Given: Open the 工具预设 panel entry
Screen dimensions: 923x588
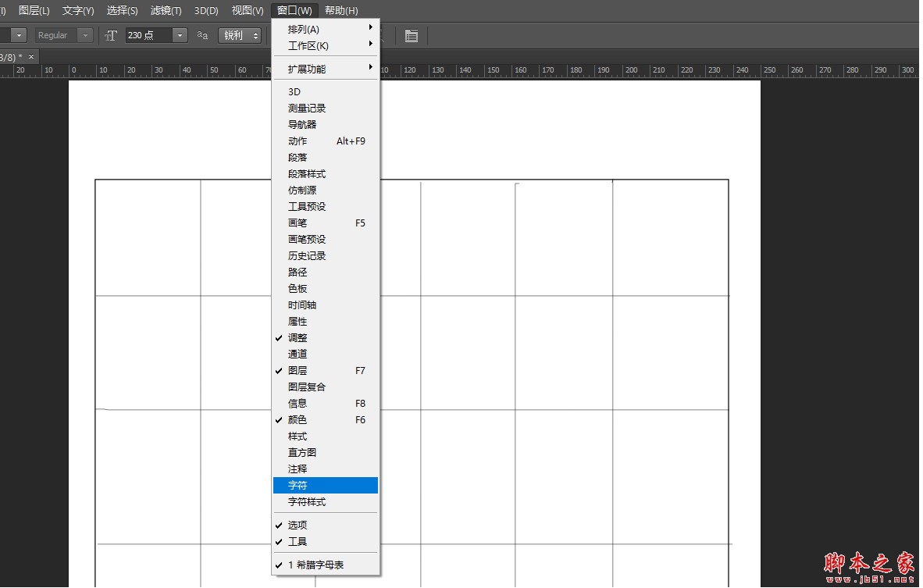Looking at the screenshot, I should 326,207.
